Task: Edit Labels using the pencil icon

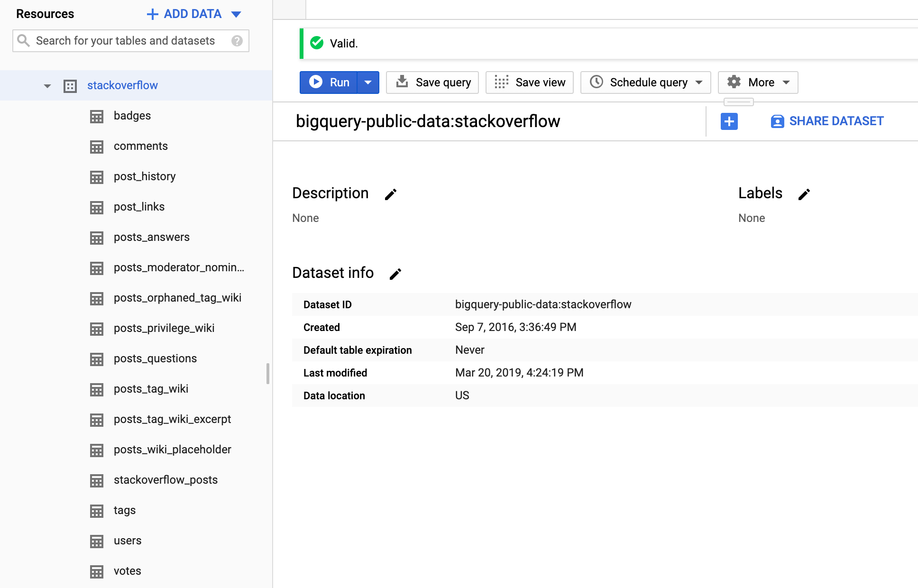Action: click(804, 194)
